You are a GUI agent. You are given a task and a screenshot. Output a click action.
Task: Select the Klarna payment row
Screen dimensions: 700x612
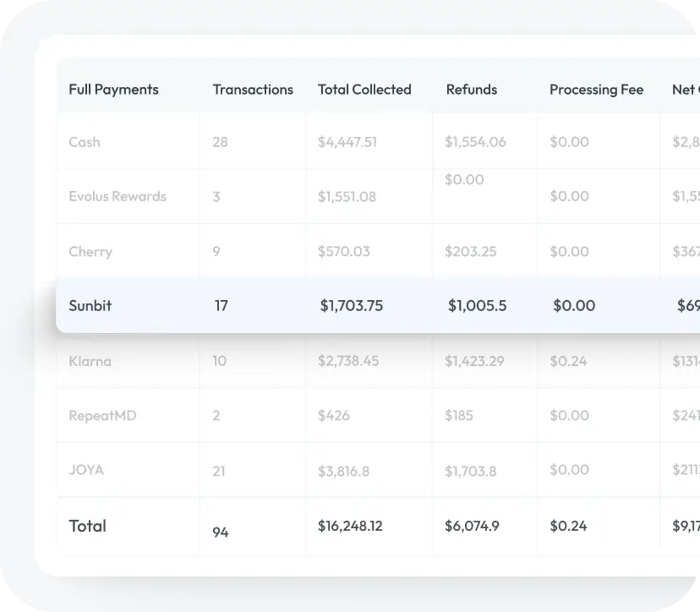tap(90, 361)
